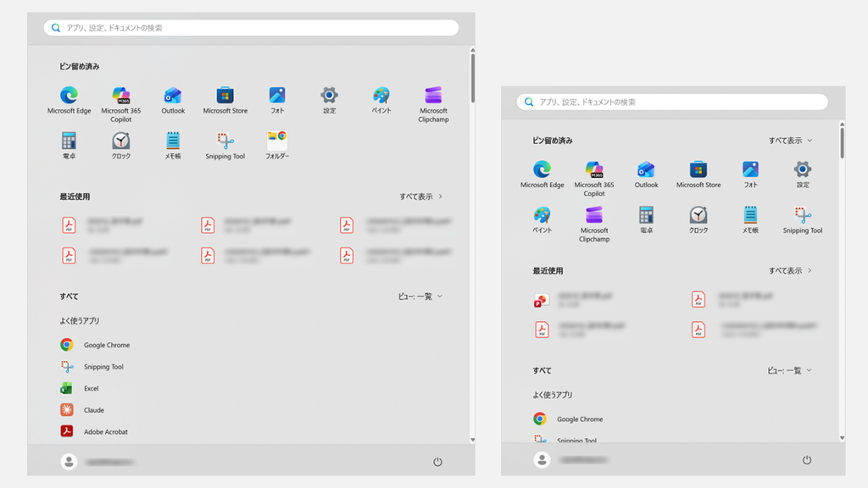
Task: Show all 最近使用 items in left menu
Action: (x=420, y=197)
